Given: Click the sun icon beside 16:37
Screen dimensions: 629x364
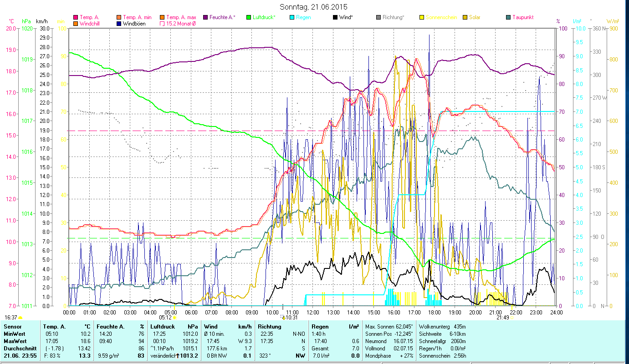Looking at the screenshot, I should click(20, 318).
